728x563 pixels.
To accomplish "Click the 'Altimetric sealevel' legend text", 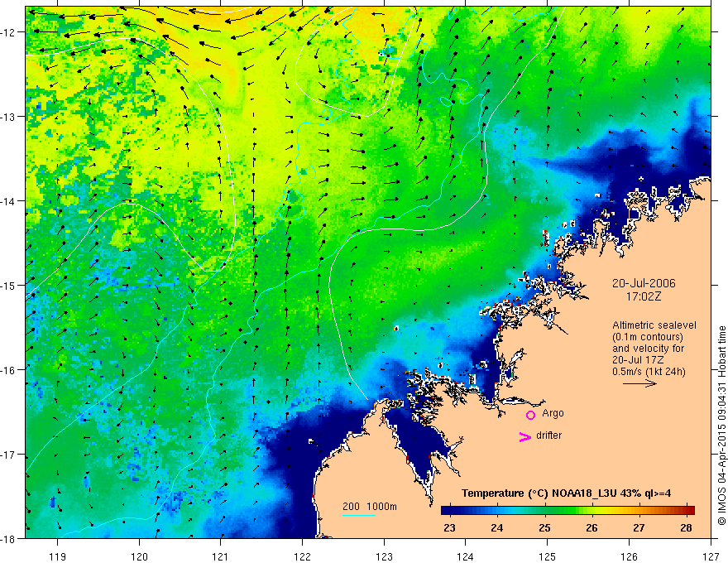I will (654, 325).
